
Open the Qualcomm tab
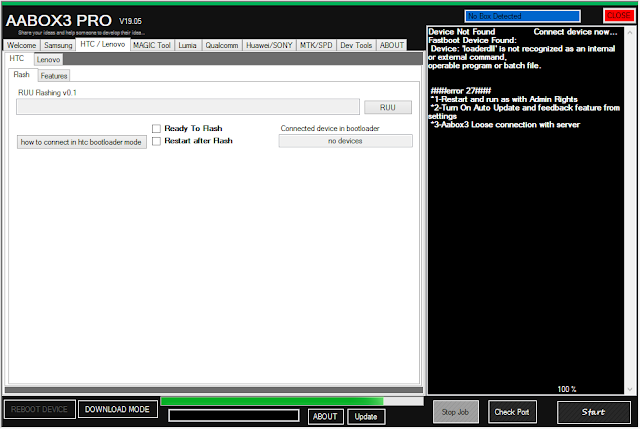click(x=222, y=45)
